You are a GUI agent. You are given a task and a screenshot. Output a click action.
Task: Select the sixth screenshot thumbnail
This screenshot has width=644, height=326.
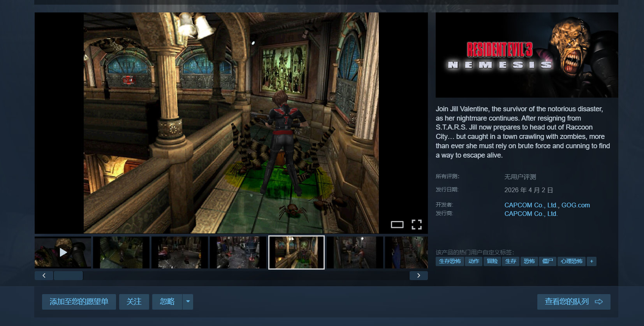point(355,252)
